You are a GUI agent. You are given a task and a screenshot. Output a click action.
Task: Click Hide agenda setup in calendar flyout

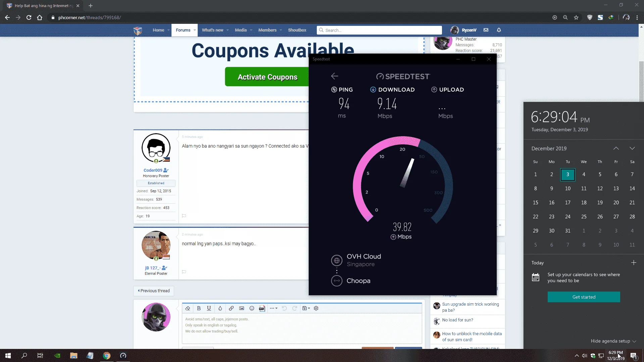pyautogui.click(x=613, y=341)
